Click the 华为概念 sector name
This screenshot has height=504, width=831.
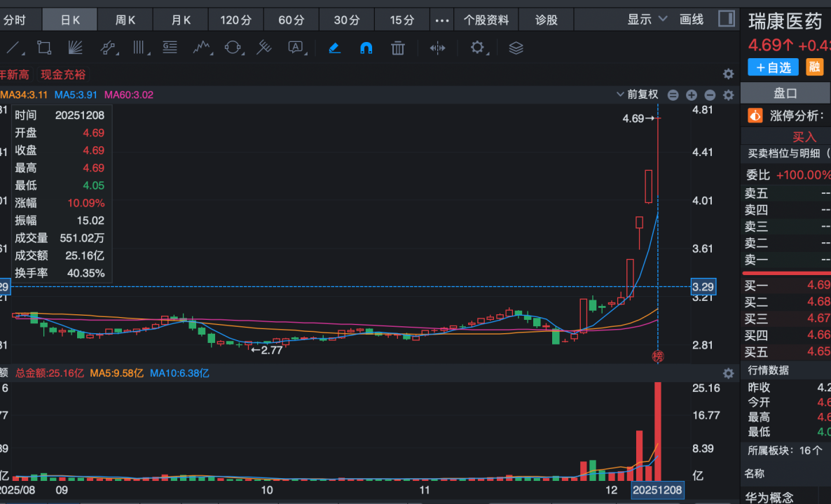pyautogui.click(x=769, y=497)
